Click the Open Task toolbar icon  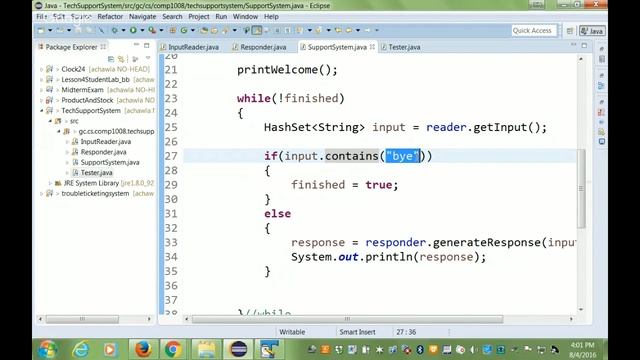click(214, 30)
